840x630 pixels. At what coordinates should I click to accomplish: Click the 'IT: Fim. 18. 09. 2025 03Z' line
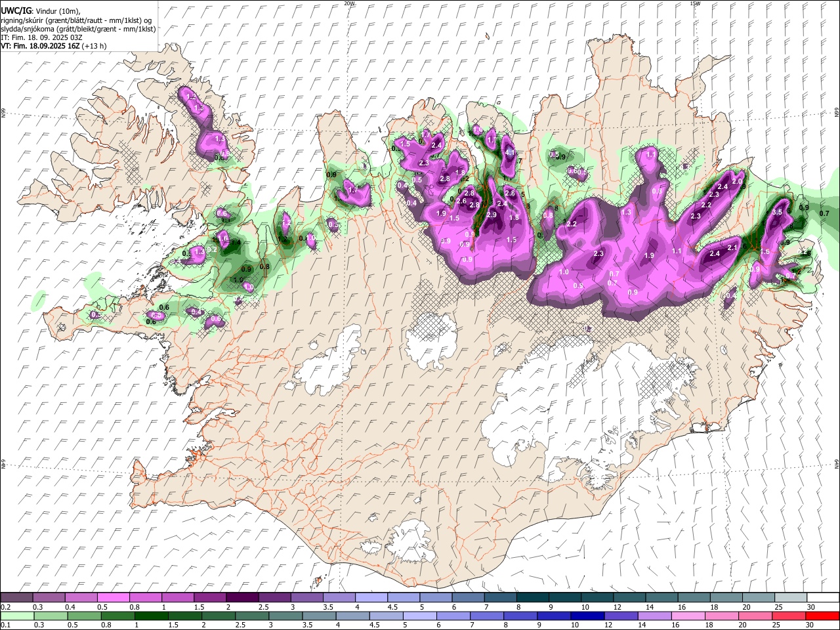tap(41, 37)
